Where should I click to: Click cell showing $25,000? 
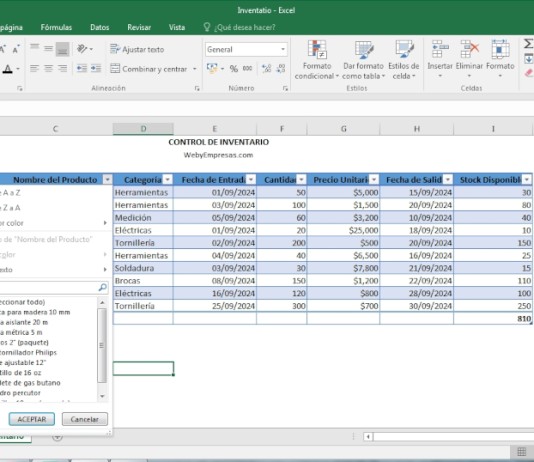343,230
